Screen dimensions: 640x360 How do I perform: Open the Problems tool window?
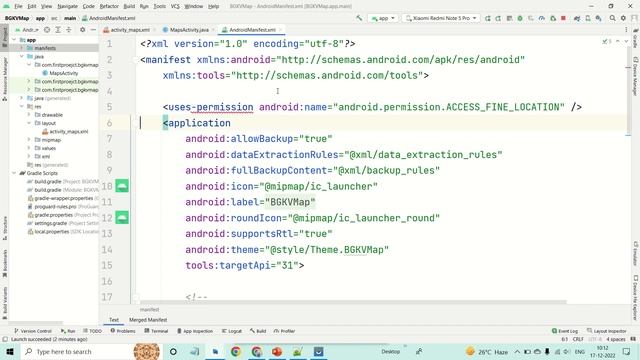pos(123,331)
